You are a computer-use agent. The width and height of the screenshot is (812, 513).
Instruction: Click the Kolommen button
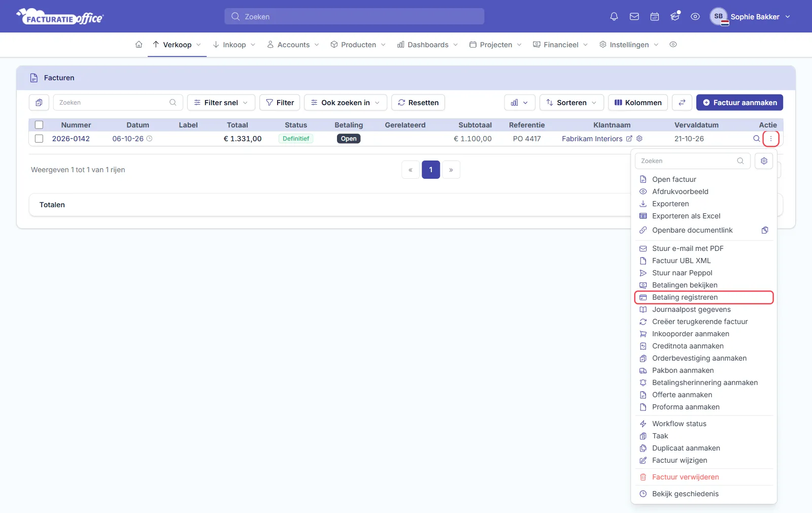638,103
